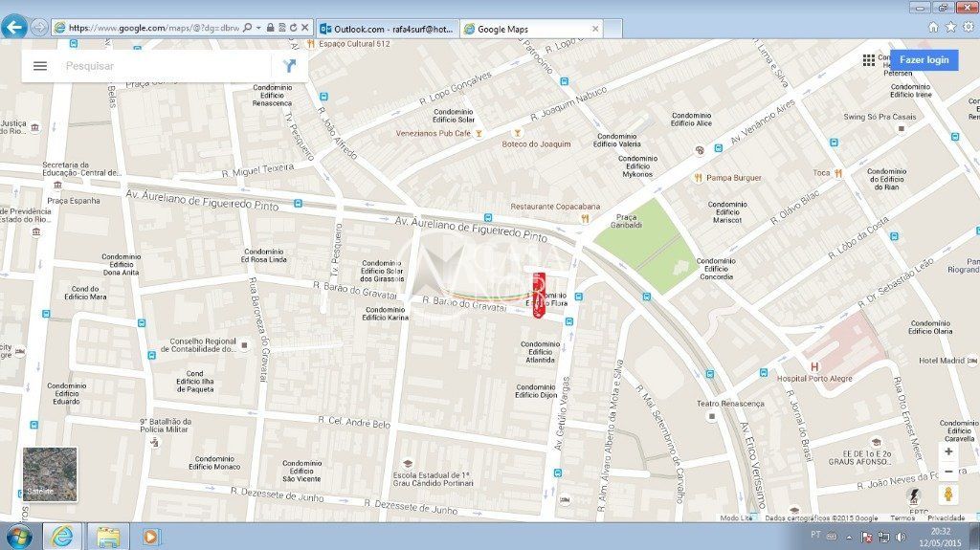Zoom in the map with plus button

pos(948,451)
